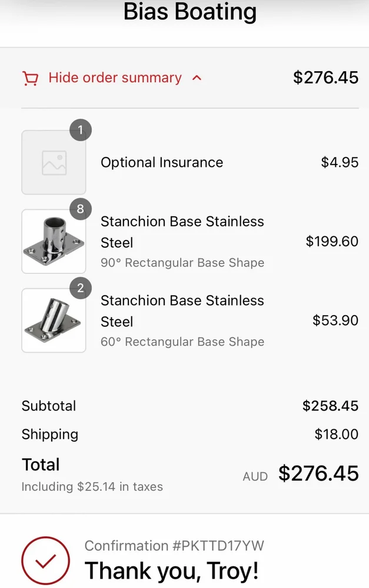Viewport: 369px width, 588px height.
Task: Click the quantity badge showing 2
Action: pyautogui.click(x=81, y=288)
